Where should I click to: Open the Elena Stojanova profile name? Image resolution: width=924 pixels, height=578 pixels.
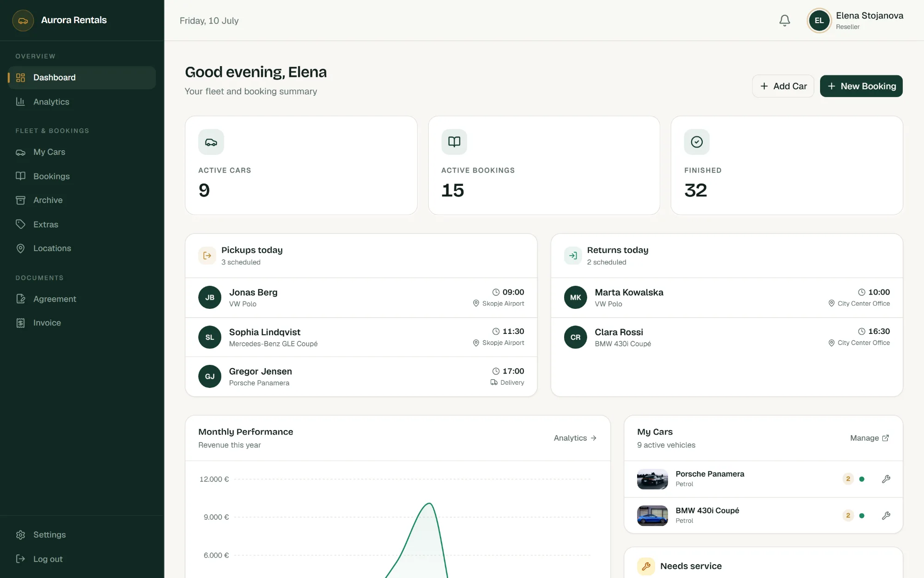click(869, 16)
